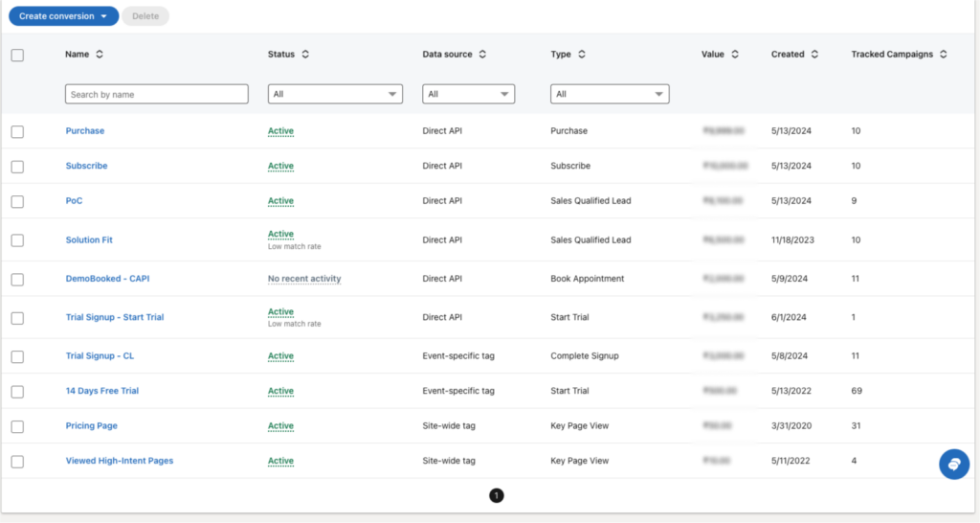Select the 11/18/2023 created date
The image size is (980, 523).
[792, 239]
